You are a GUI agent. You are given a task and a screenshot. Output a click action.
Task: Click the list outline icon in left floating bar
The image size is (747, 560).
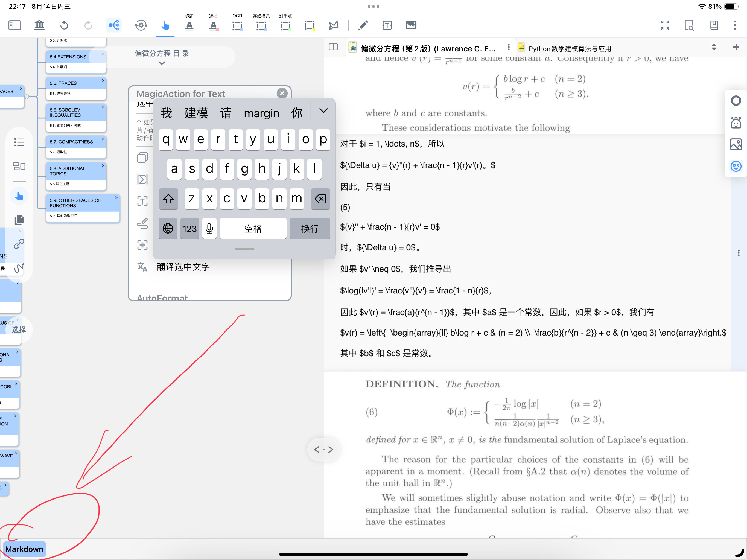point(19,142)
